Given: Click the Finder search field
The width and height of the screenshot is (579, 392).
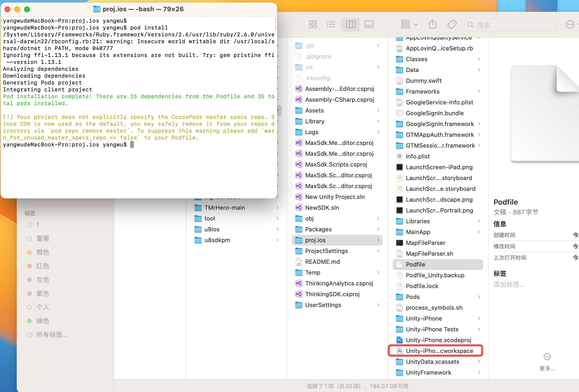Looking at the screenshot, I should point(510,25).
